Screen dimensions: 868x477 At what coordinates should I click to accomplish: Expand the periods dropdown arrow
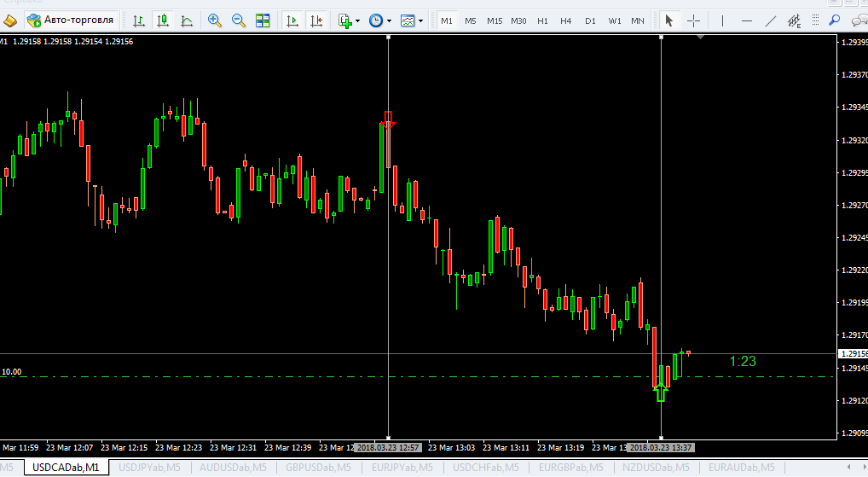click(x=389, y=21)
